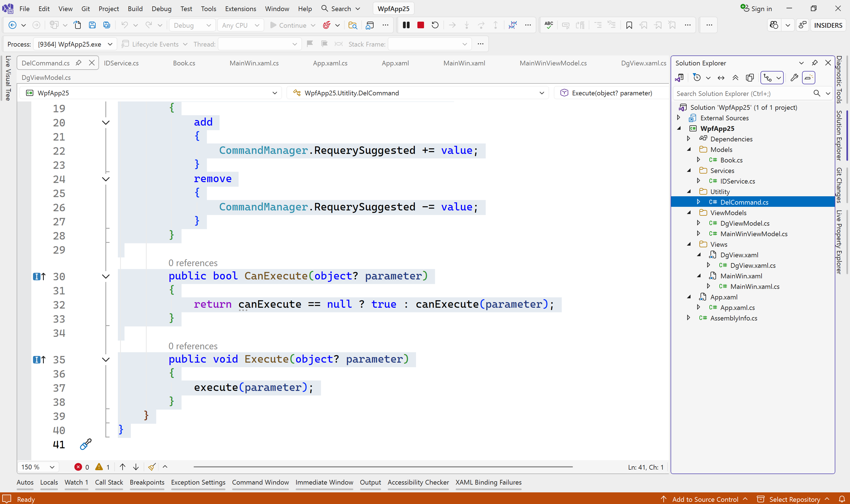
Task: Toggle Preview Selected Items in Solution Explorer
Action: tap(809, 78)
